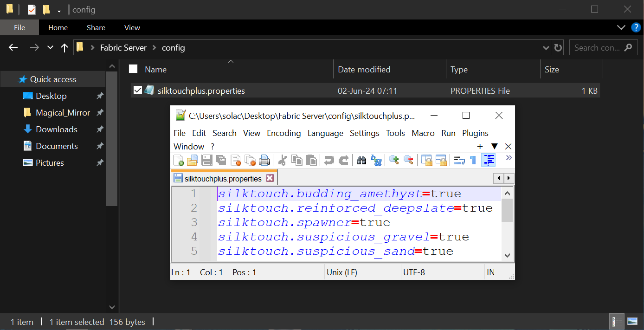644x330 pixels.
Task: Click the Close document toolbar icon
Action: (236, 160)
